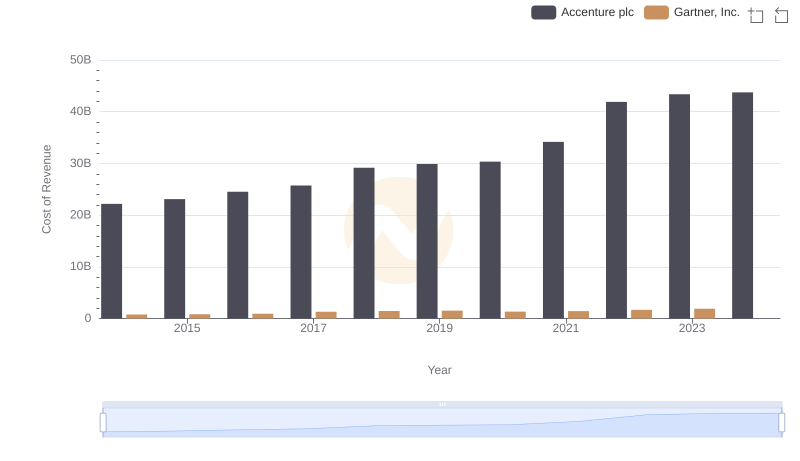
Task: Click the 2023 x-axis label
Action: coord(692,328)
